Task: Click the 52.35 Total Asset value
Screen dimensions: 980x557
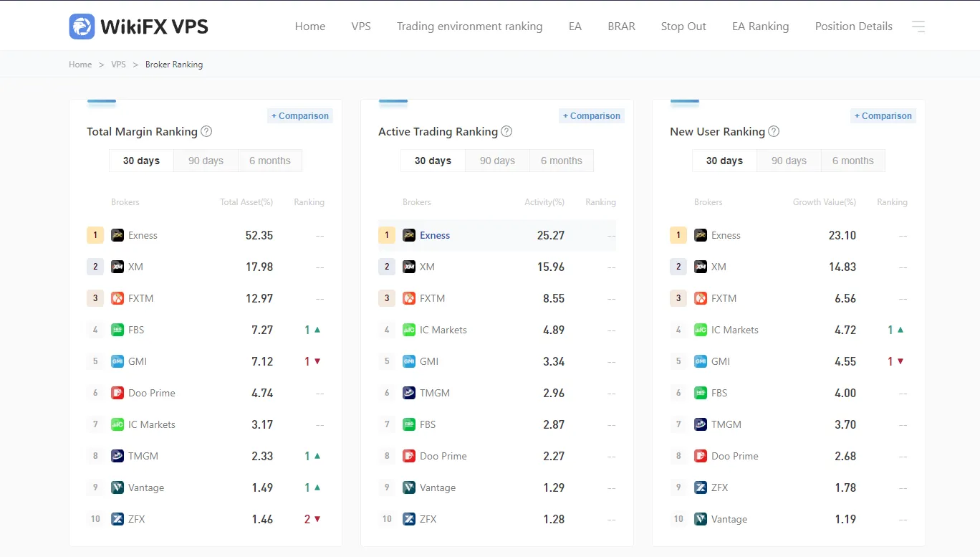Action: (259, 235)
